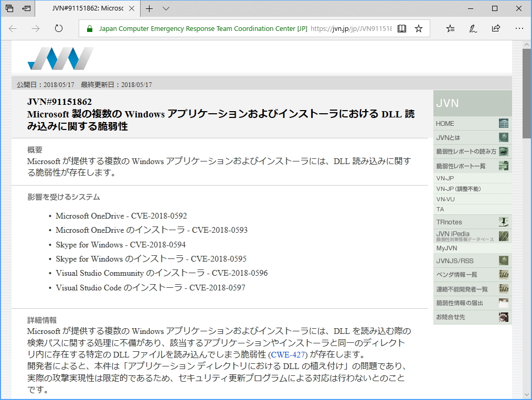Click text Microsoft OneDrive - CVE-2018-0592

point(121,216)
